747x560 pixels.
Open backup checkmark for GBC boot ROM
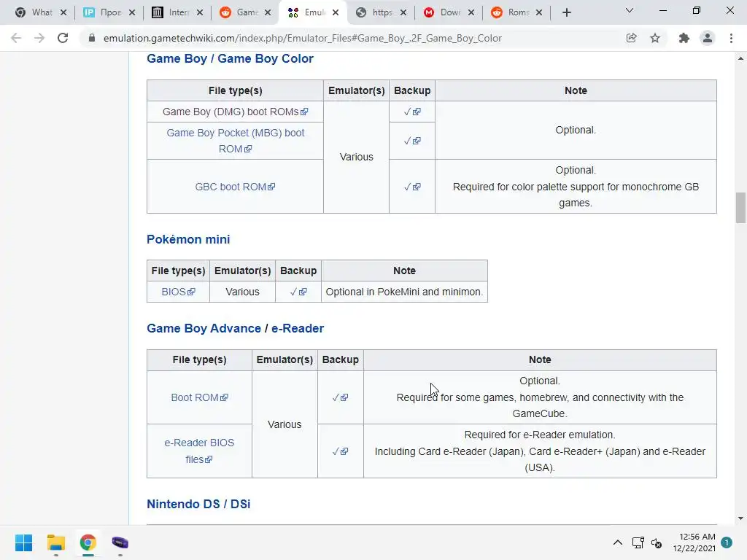pos(412,187)
